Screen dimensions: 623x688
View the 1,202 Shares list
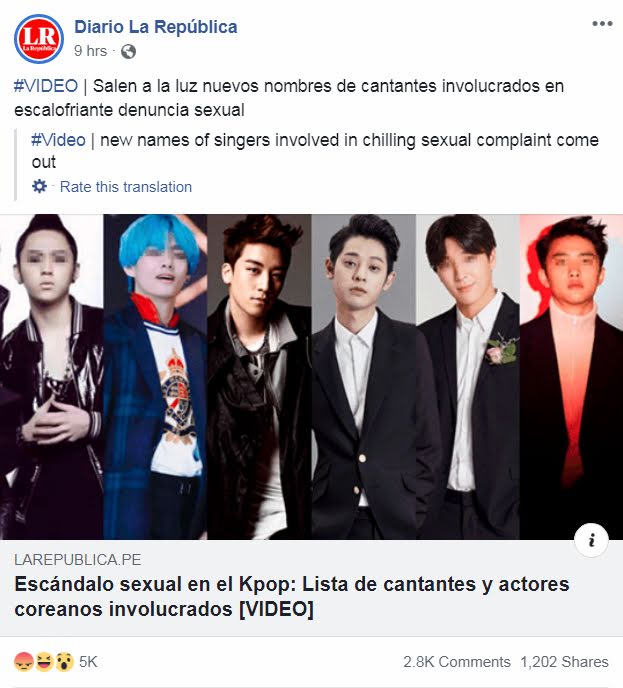coord(564,662)
